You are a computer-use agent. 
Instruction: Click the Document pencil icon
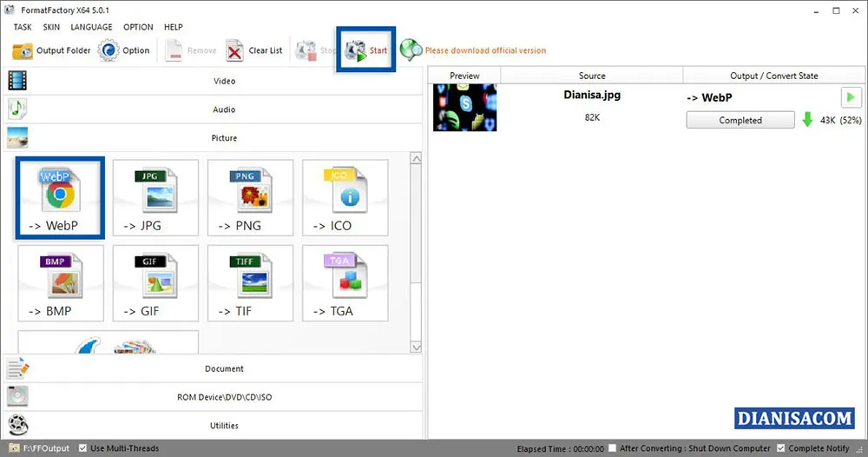(x=17, y=368)
